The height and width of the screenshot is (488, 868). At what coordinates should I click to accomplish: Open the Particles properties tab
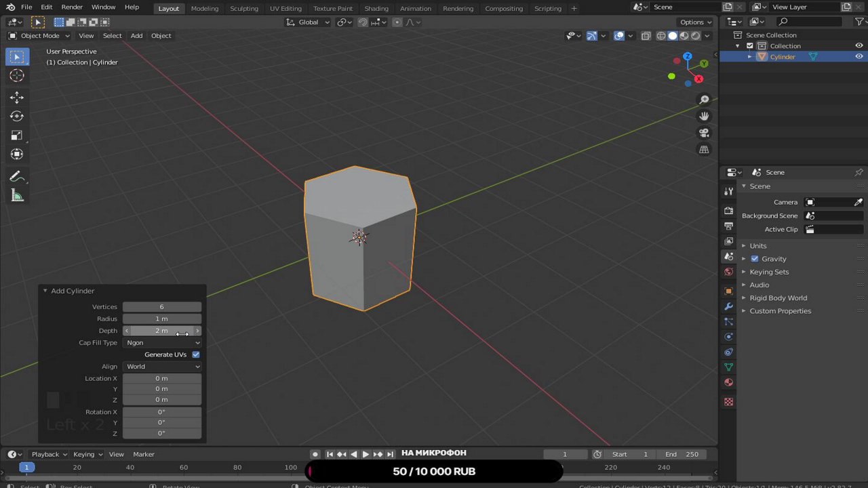pyautogui.click(x=728, y=321)
